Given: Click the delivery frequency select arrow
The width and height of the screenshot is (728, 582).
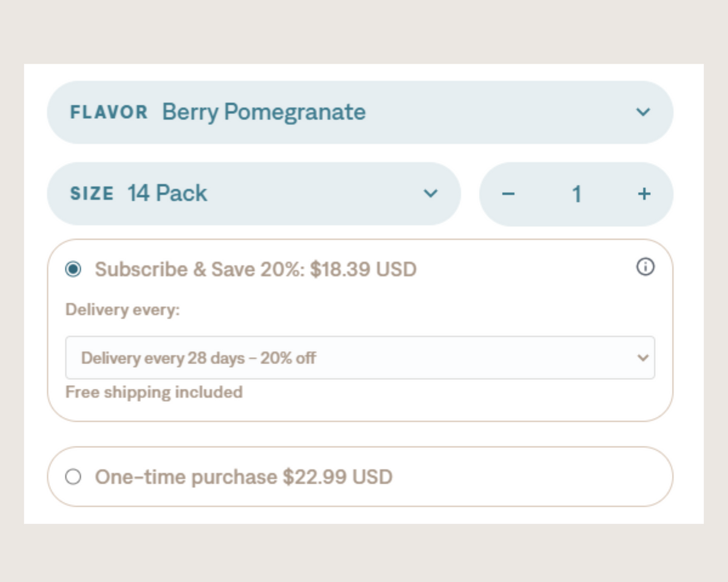Looking at the screenshot, I should 642,358.
